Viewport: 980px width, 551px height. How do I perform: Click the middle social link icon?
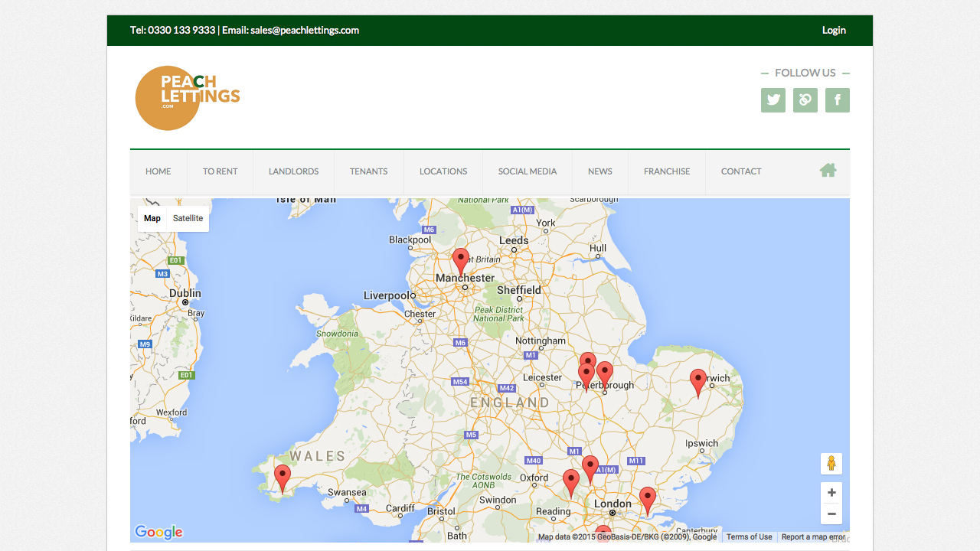pos(805,100)
